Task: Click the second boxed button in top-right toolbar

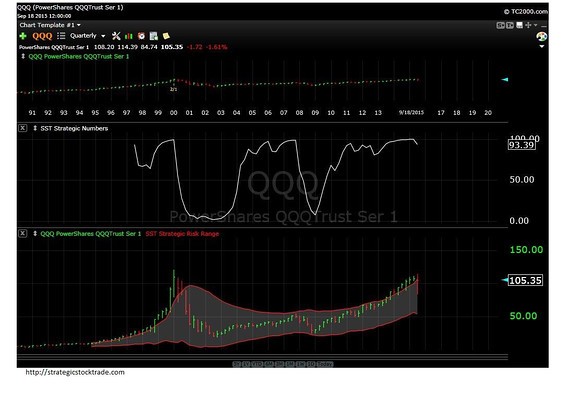Action: pos(510,25)
